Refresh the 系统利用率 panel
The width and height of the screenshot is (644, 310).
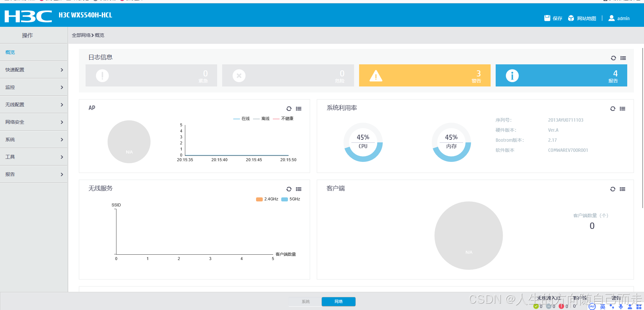613,109
